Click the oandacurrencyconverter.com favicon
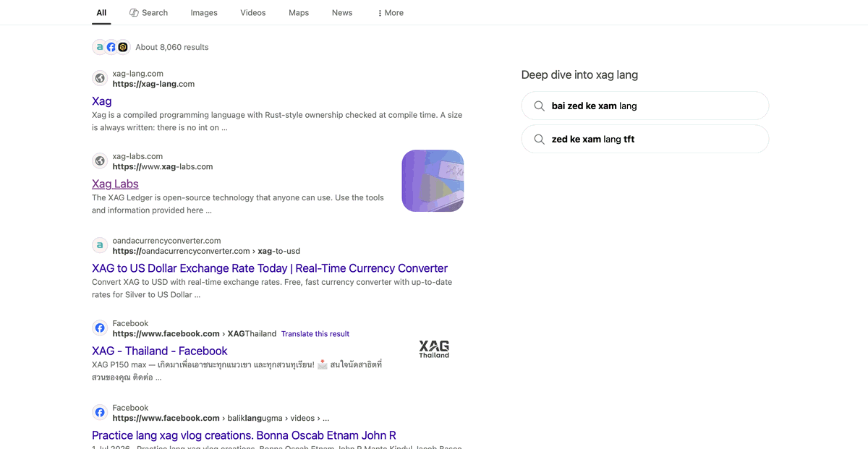Screen dimensions: 868x449 (100, 245)
